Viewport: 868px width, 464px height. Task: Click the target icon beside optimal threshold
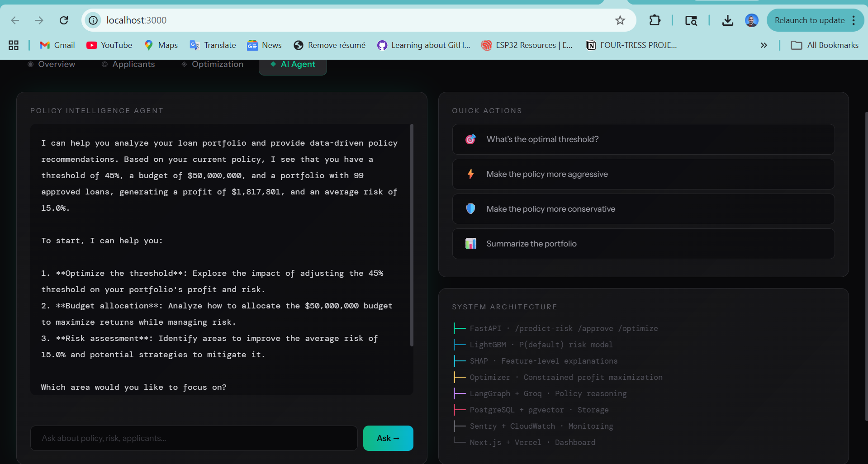470,139
